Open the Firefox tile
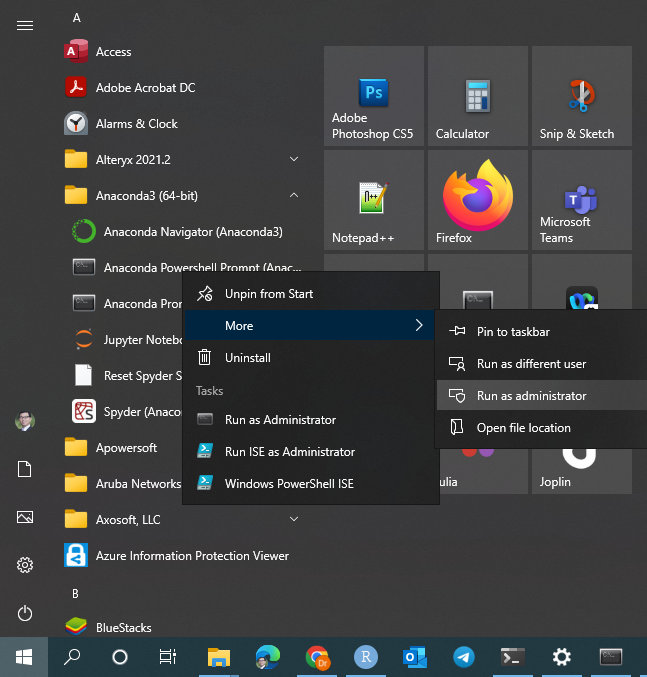This screenshot has height=677, width=647. coord(478,200)
